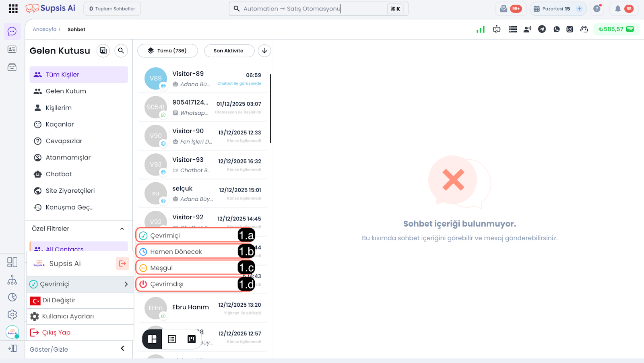Click the Son Aktivite sort button
644x363 pixels.
[229, 51]
